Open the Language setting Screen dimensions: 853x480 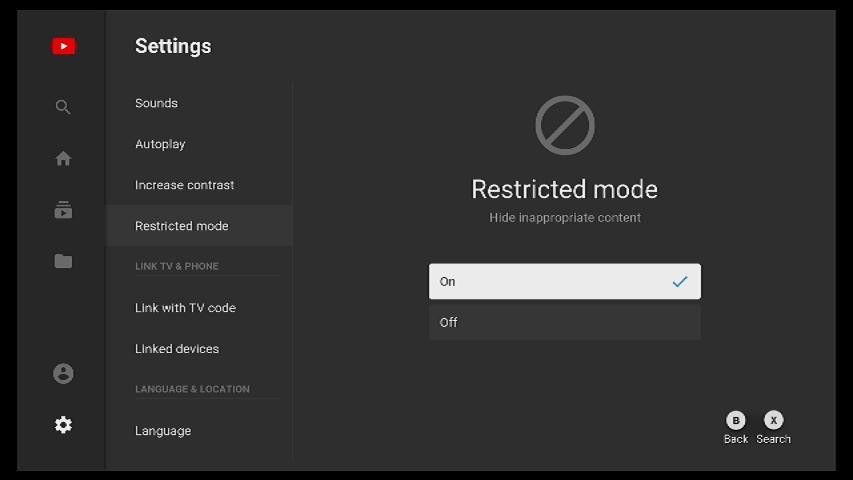(x=163, y=431)
